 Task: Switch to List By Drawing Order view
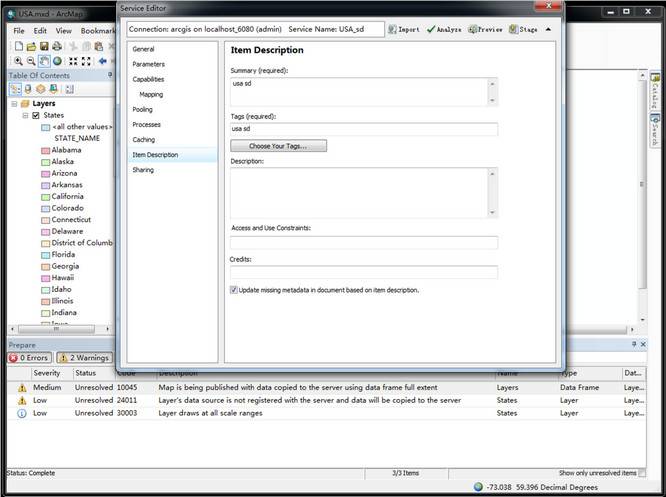tap(15, 89)
